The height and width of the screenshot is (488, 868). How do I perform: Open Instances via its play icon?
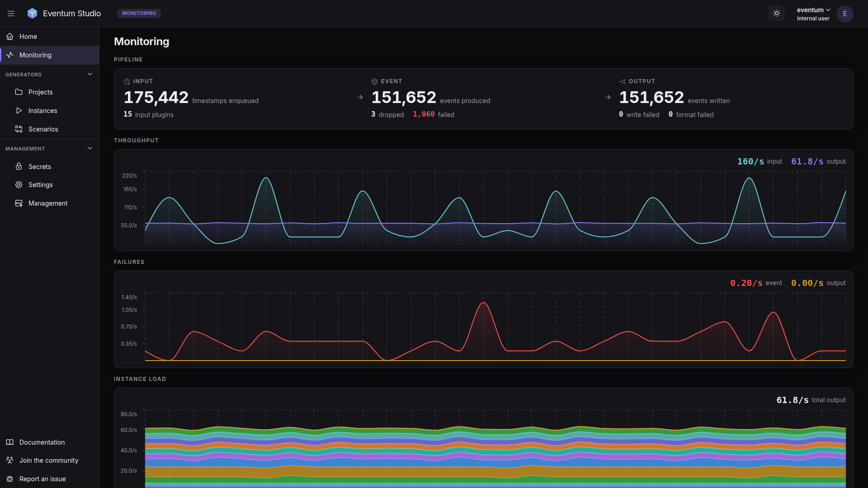[19, 111]
